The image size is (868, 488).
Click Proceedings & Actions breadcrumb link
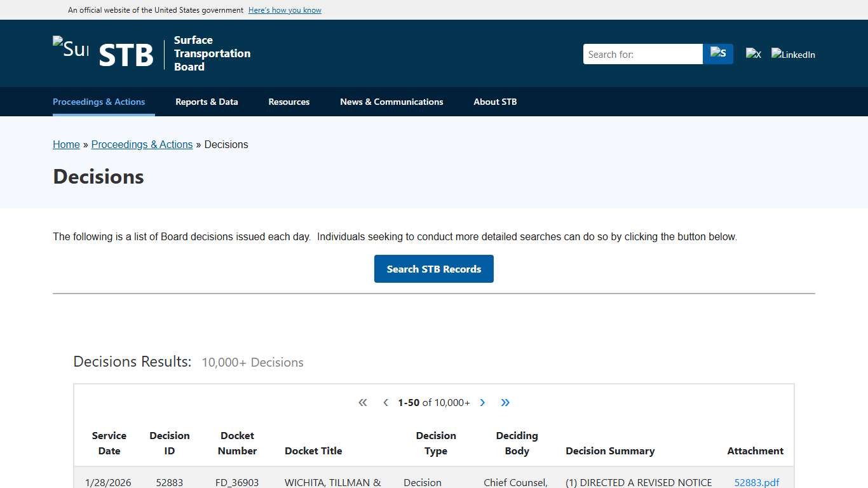[x=142, y=145]
